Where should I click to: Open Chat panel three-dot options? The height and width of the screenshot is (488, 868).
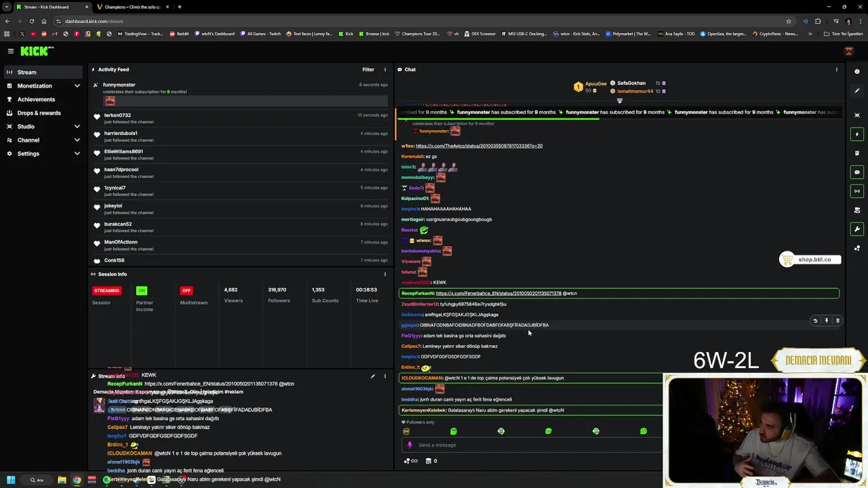(836, 69)
